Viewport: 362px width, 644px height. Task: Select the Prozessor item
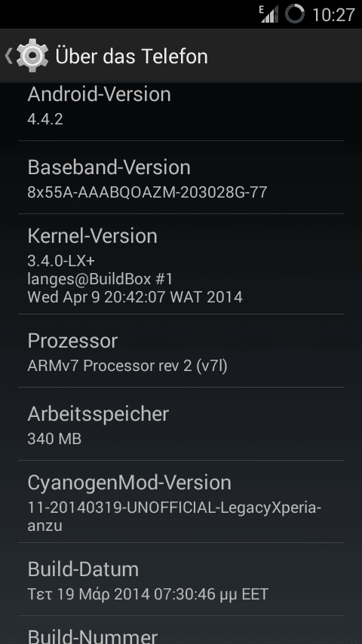[x=181, y=351]
